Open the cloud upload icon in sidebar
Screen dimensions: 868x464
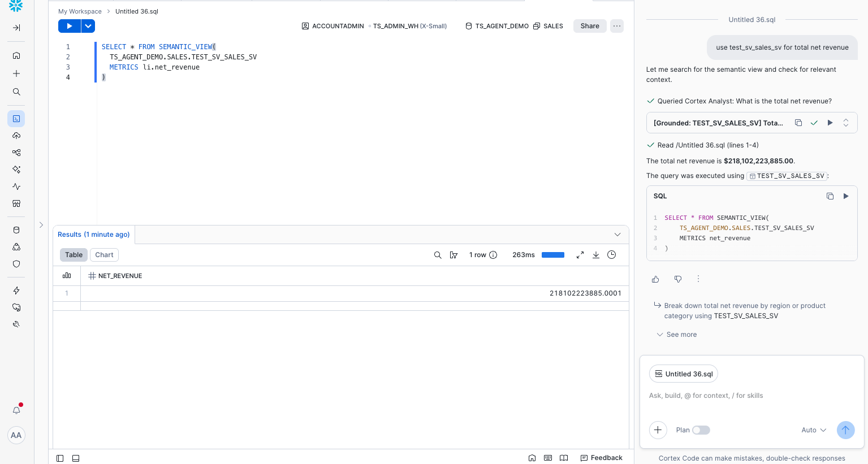tap(16, 136)
